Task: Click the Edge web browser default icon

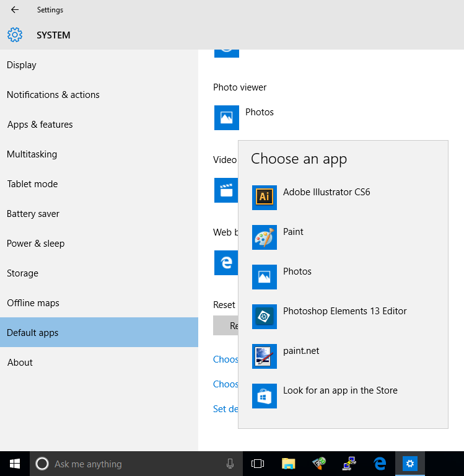Action: pos(226,263)
